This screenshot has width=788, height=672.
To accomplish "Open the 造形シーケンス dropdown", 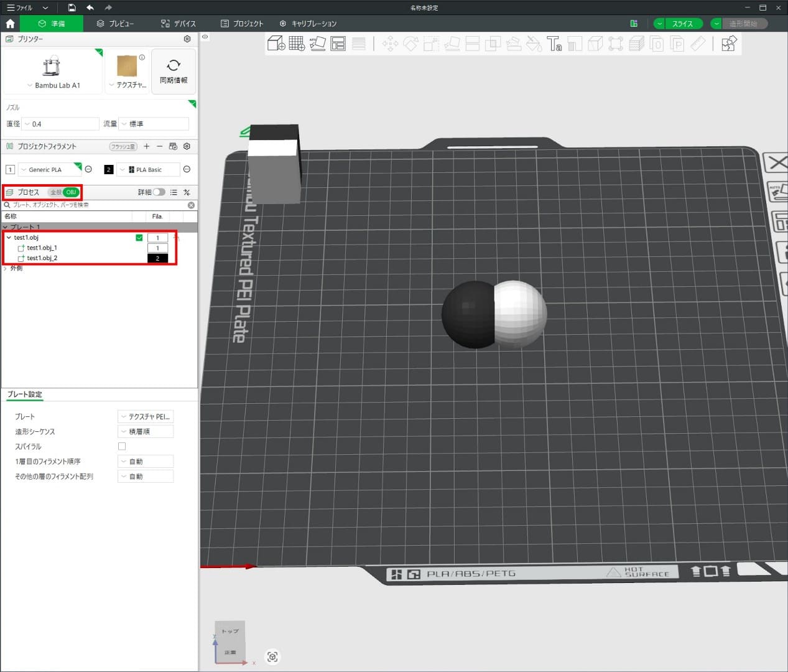I will tap(146, 431).
